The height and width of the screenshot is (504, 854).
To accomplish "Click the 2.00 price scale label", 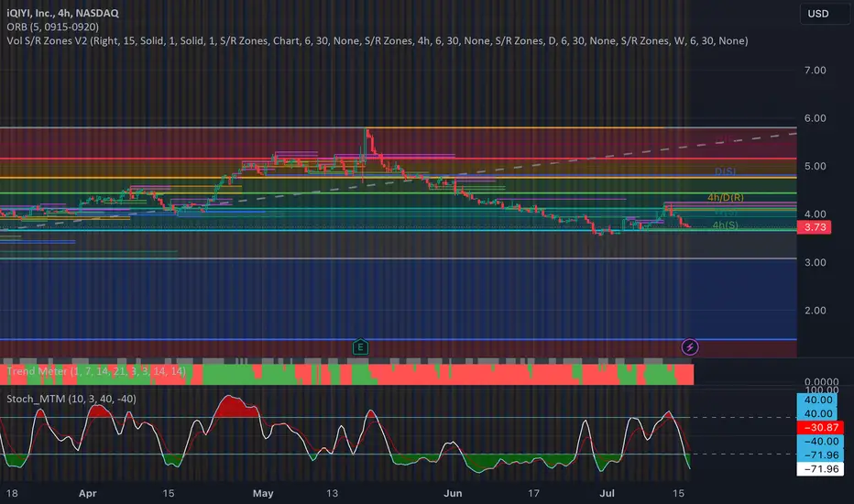I will coord(815,311).
